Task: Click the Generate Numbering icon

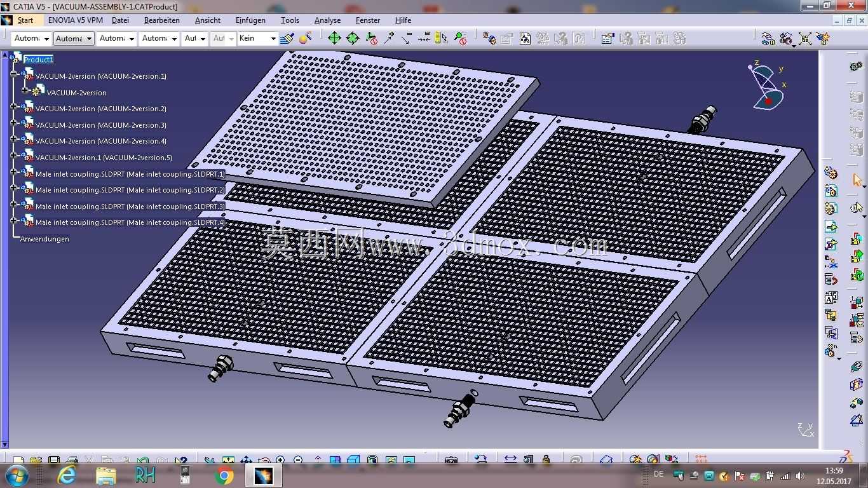Action: click(x=831, y=297)
